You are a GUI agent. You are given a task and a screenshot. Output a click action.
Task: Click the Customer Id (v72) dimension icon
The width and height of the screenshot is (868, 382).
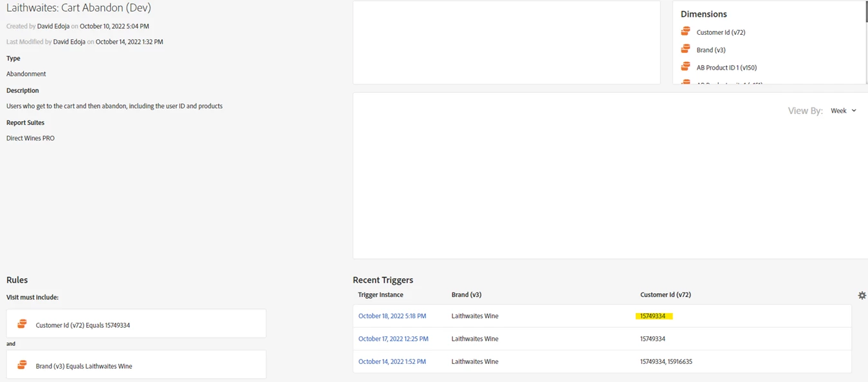[686, 32]
